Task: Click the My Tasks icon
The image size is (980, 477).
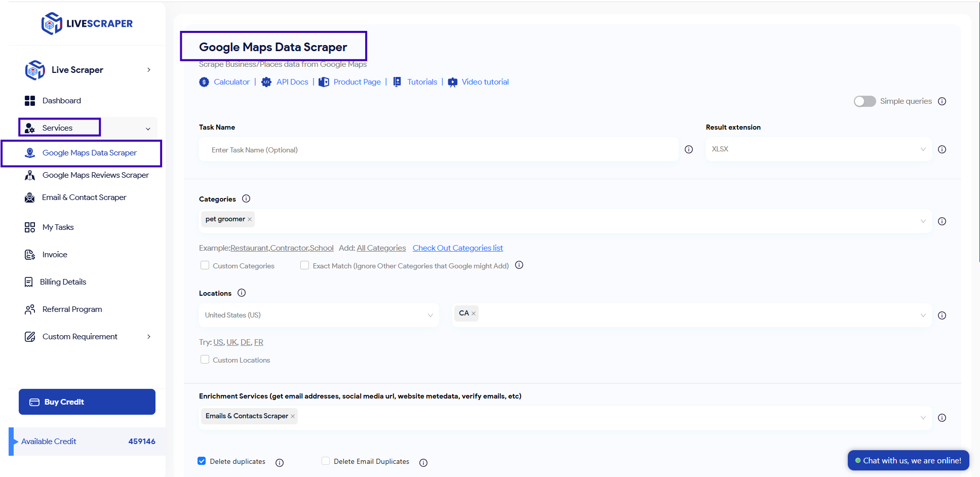Action: [x=30, y=227]
